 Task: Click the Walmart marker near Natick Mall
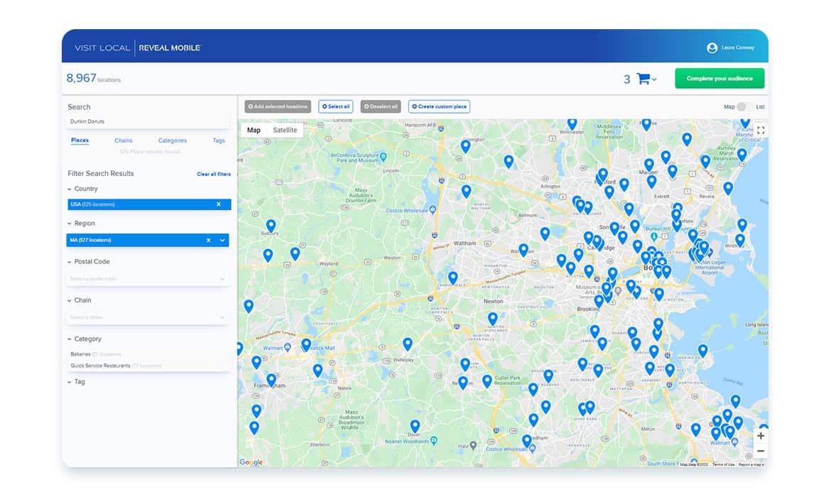[x=287, y=347]
